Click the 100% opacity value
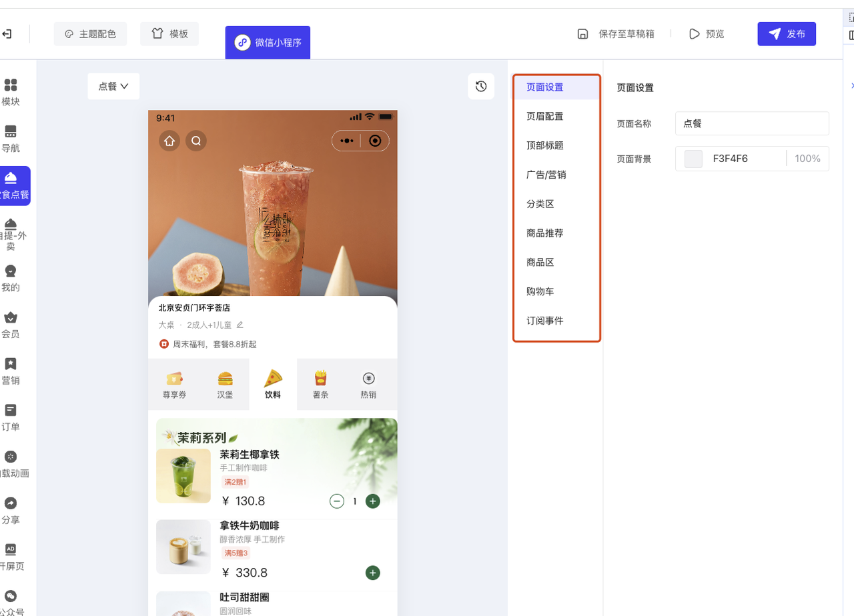Image resolution: width=854 pixels, height=616 pixels. click(x=807, y=159)
